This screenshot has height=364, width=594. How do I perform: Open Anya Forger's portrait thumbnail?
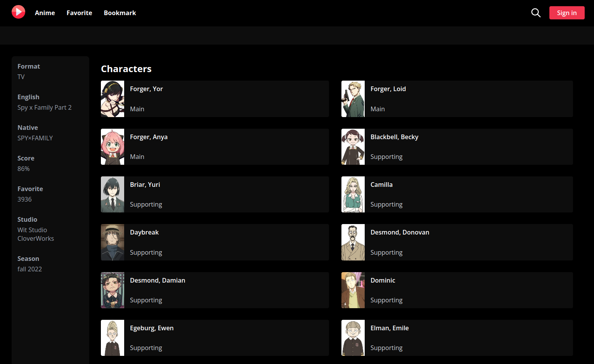113,147
